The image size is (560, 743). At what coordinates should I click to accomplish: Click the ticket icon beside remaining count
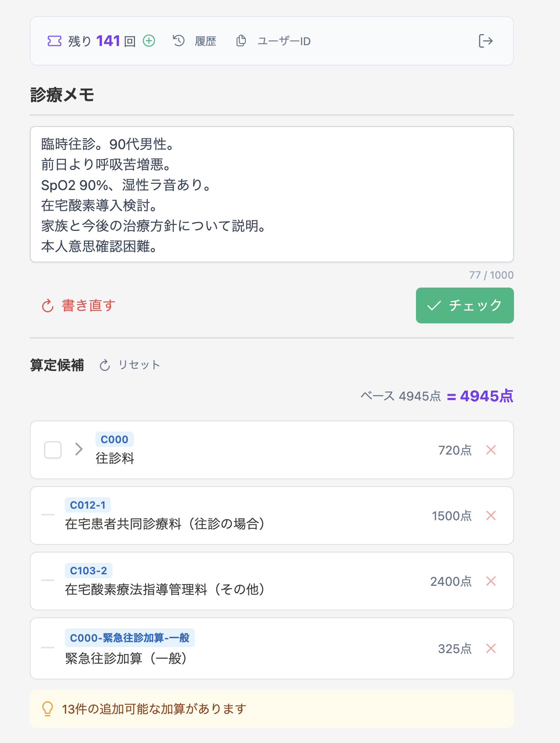point(55,41)
